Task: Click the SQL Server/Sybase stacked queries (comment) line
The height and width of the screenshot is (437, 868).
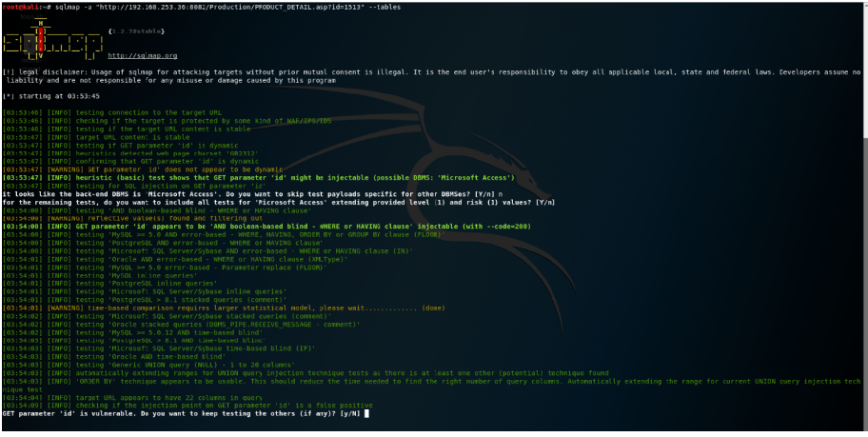Action: [x=168, y=316]
